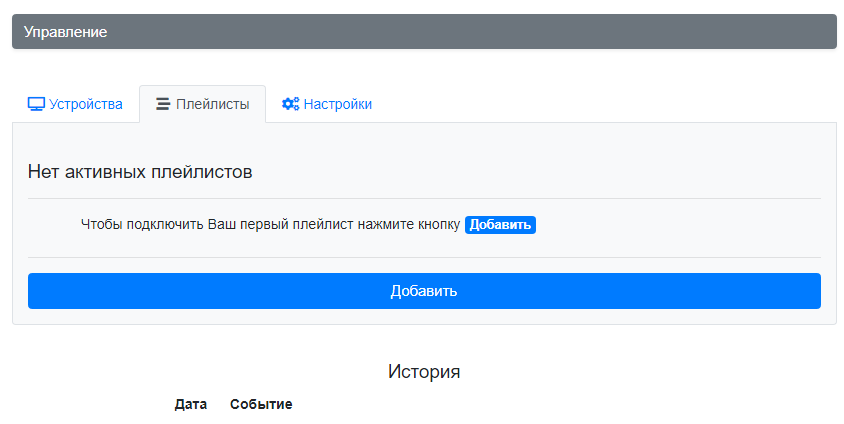The height and width of the screenshot is (424, 844).
Task: Click empty panel space right of small Добавить
Action: 678,225
